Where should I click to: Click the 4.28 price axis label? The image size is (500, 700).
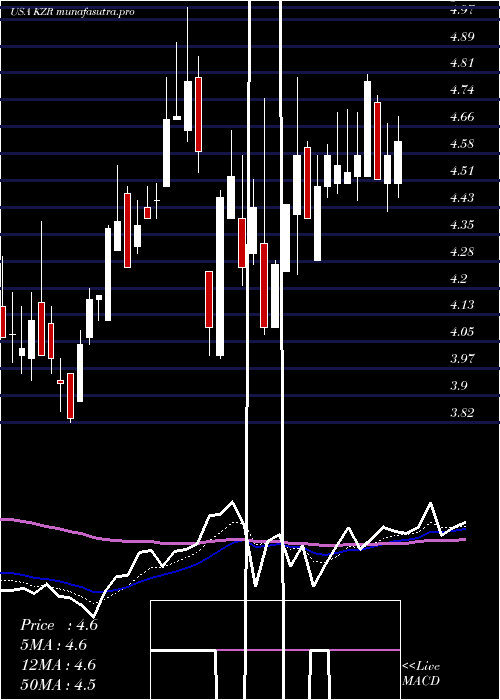[x=462, y=251]
